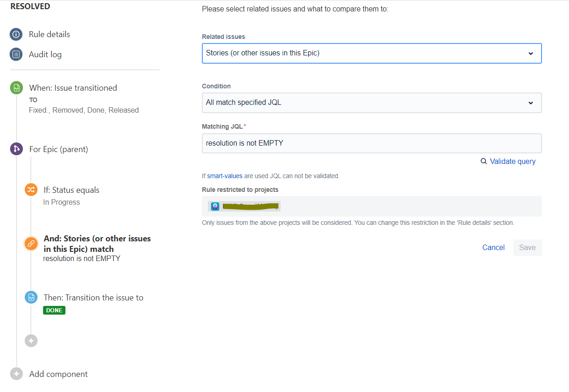Click the Cancel button
The height and width of the screenshot is (392, 569).
tap(493, 247)
